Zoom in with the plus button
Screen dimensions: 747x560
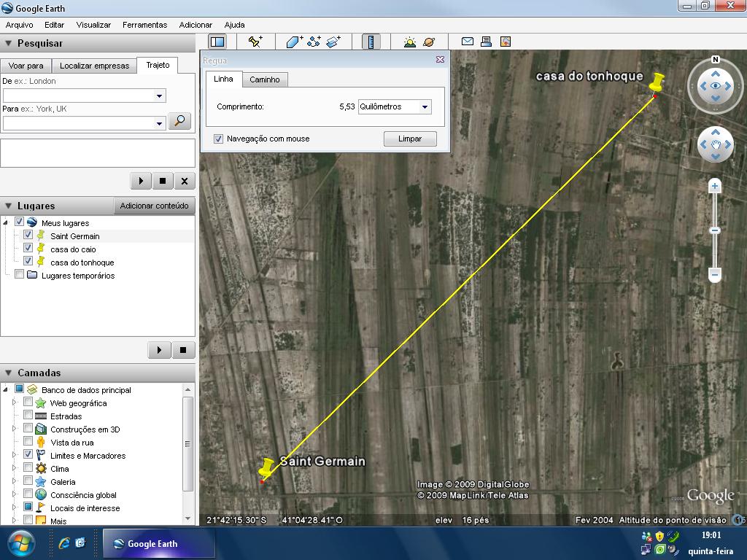(714, 186)
